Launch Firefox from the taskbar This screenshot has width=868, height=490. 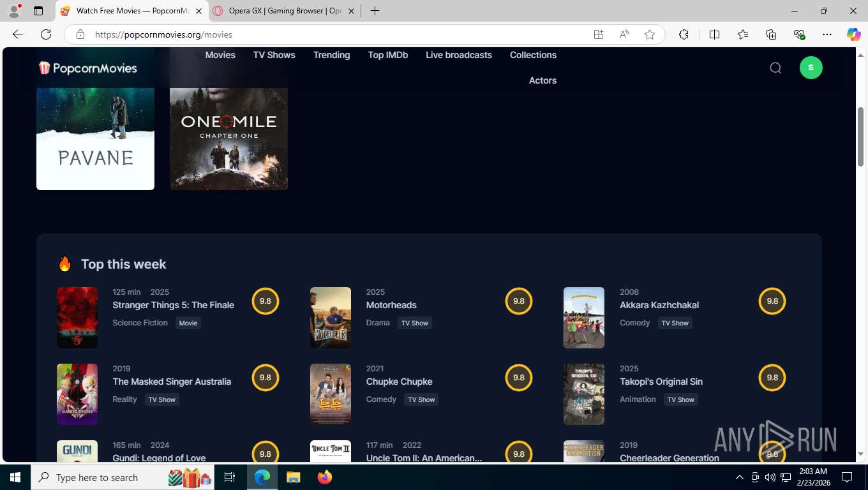324,477
